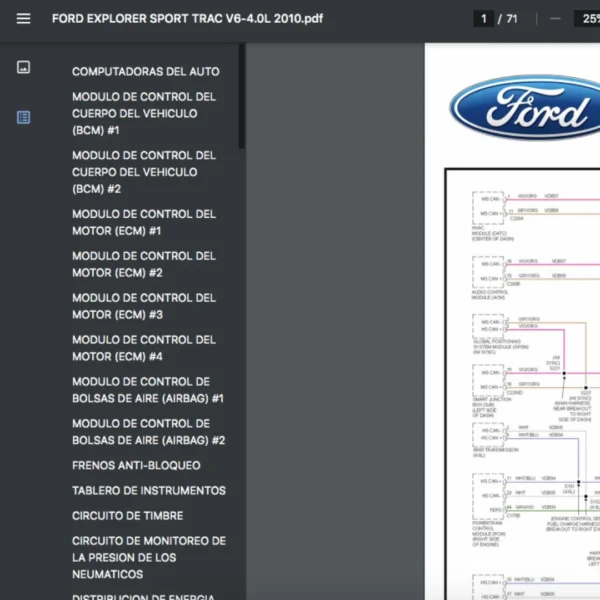Switch sidebar to page thumbnails view

click(x=23, y=67)
